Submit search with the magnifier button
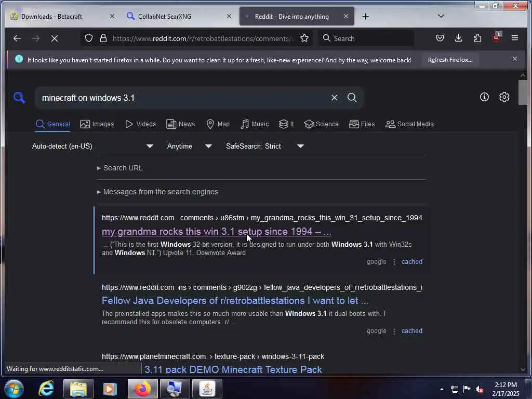The width and height of the screenshot is (532, 399). 352,98
